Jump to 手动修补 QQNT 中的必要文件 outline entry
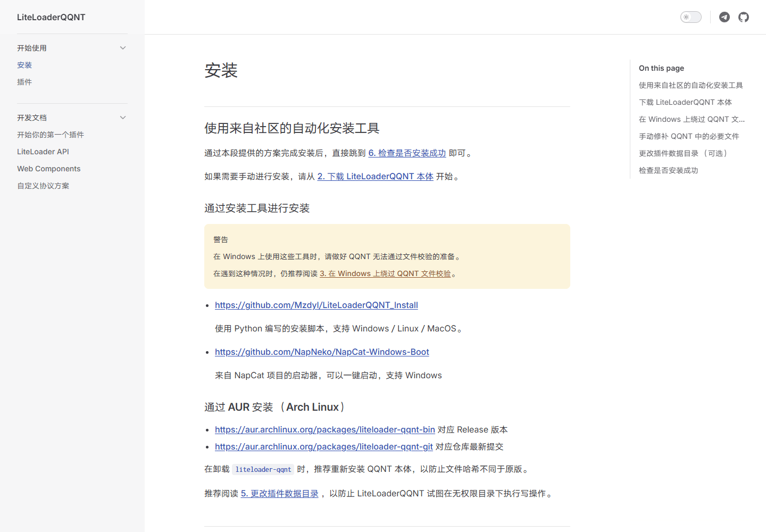 point(689,136)
